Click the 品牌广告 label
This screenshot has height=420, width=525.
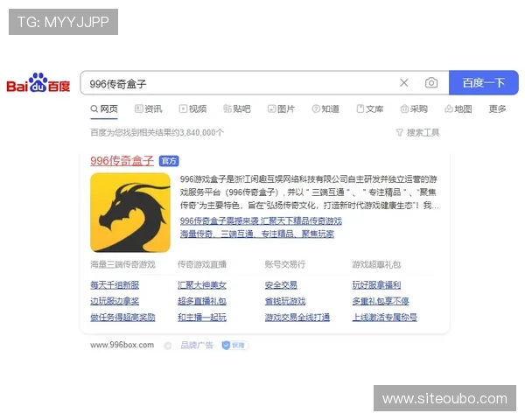[x=197, y=346]
